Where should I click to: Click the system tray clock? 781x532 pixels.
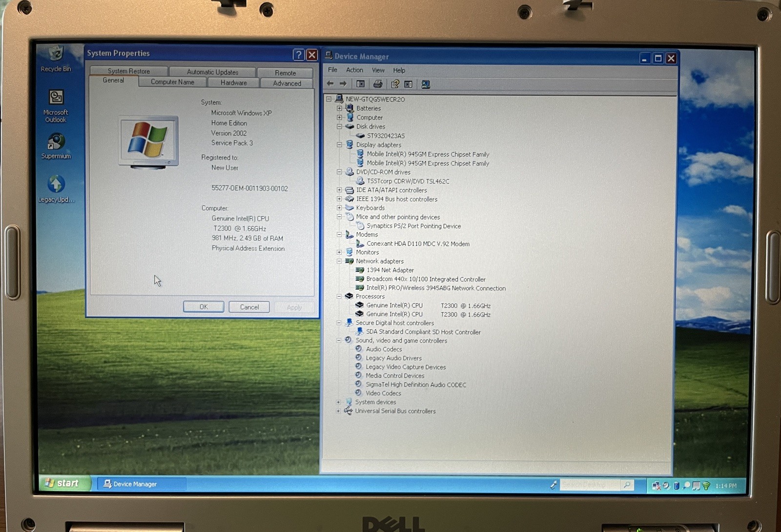[x=726, y=486]
